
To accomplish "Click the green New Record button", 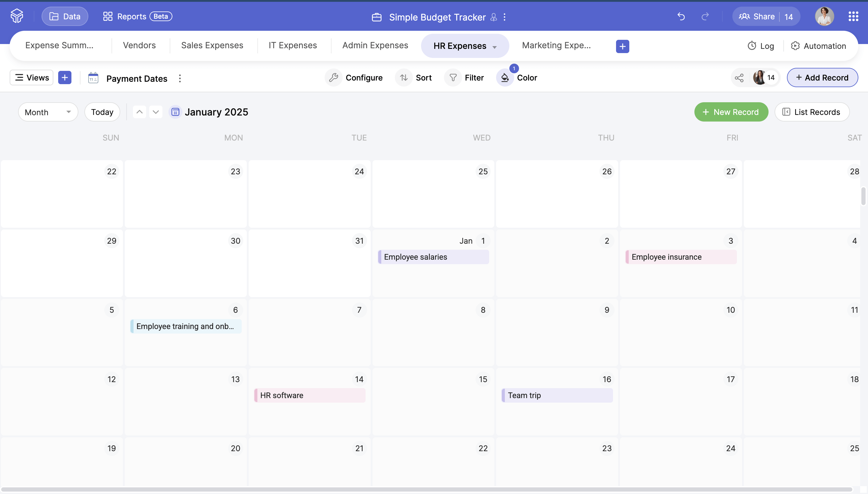I will [731, 112].
